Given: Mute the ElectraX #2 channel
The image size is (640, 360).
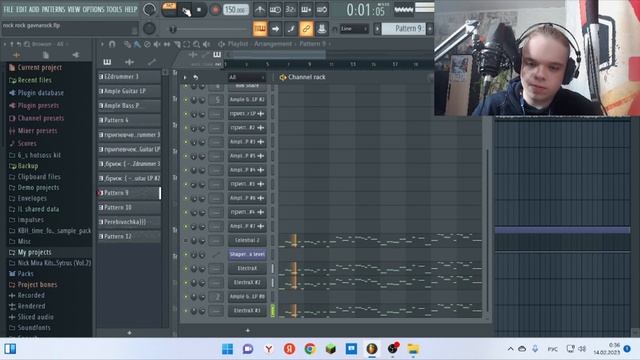Looking at the screenshot, I should [x=186, y=283].
